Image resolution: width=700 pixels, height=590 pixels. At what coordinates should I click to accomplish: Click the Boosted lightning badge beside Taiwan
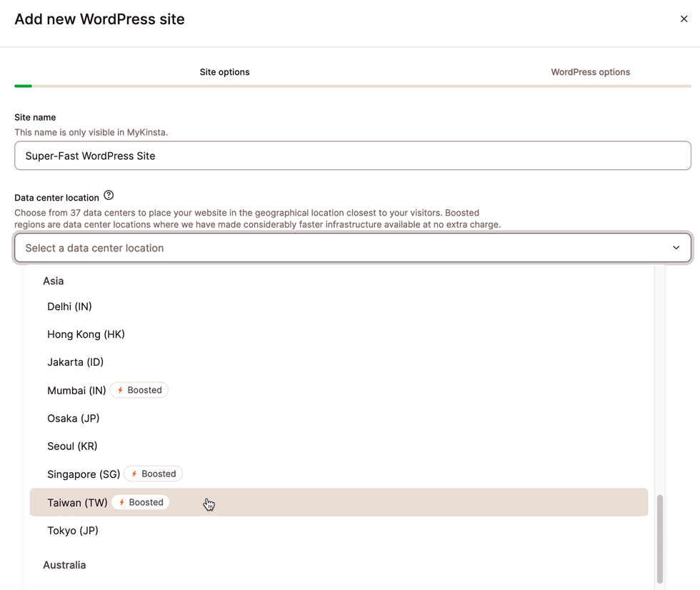coord(141,502)
